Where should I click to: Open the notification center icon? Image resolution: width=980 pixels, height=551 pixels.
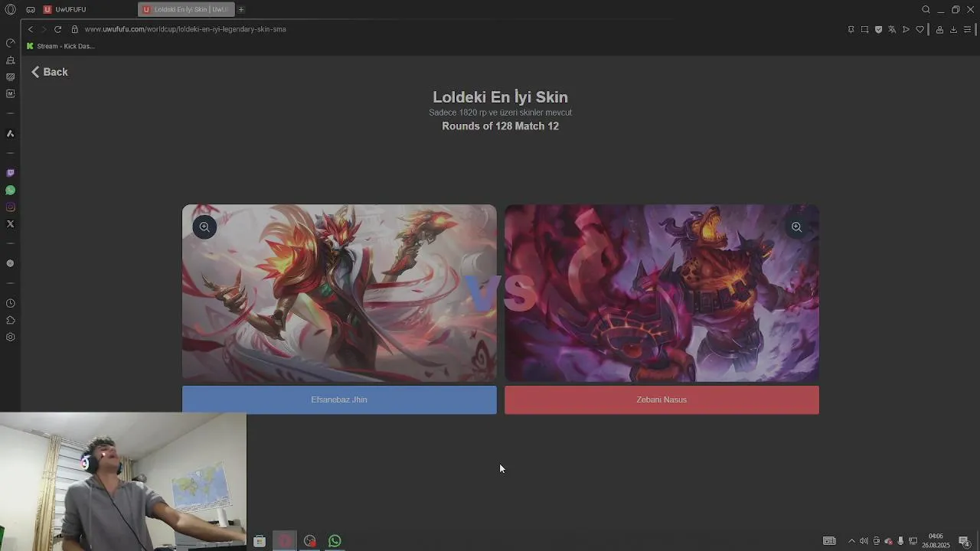(x=965, y=541)
